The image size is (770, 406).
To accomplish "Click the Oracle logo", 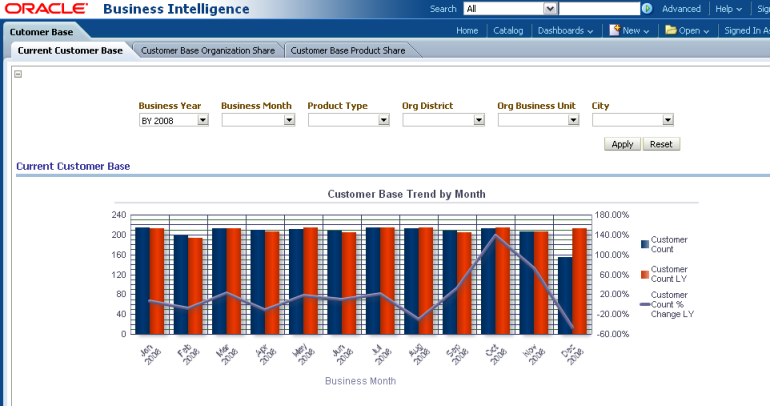I will [x=46, y=9].
